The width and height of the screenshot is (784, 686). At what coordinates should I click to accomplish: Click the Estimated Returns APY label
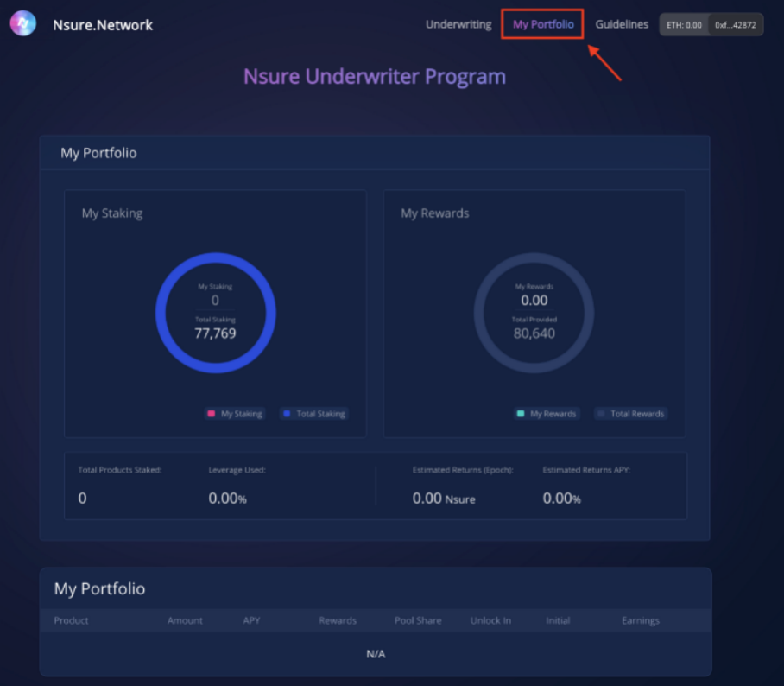(586, 470)
